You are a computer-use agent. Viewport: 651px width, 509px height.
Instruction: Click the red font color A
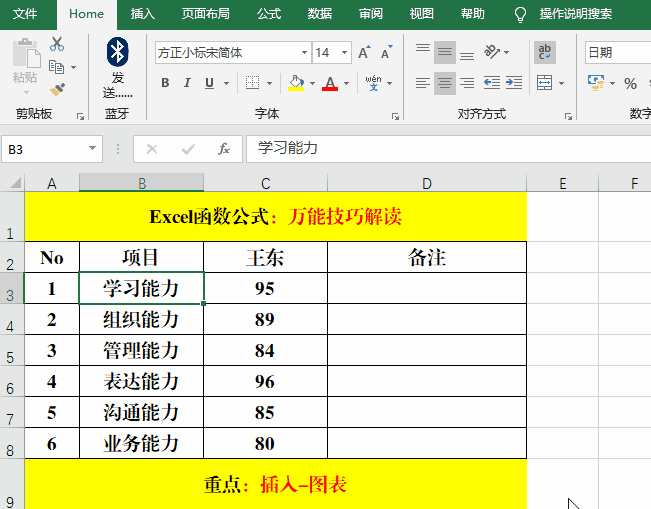(x=330, y=83)
